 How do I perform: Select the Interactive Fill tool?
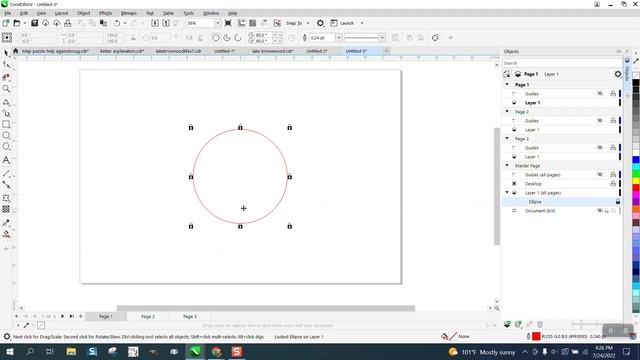(6, 234)
